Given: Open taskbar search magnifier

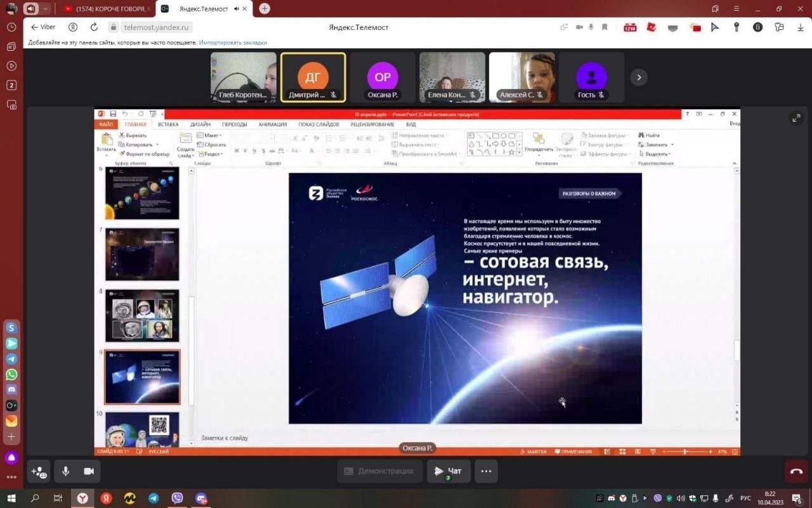Looking at the screenshot, I should [x=35, y=498].
